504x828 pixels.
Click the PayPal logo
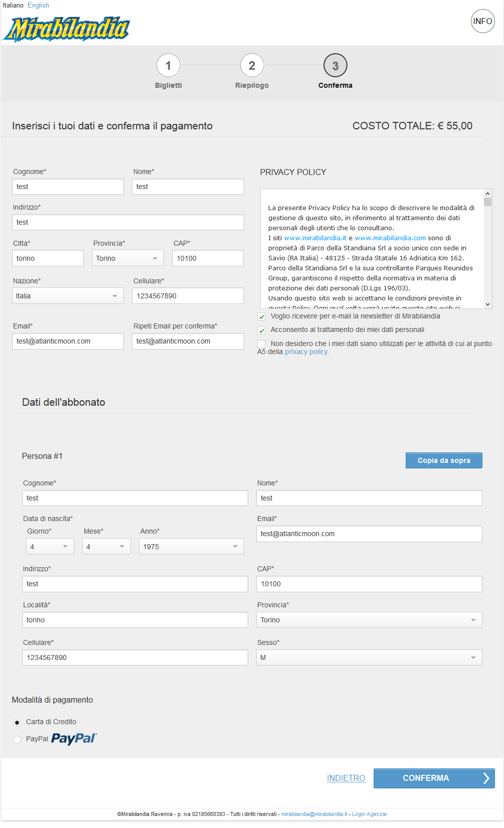point(74,738)
